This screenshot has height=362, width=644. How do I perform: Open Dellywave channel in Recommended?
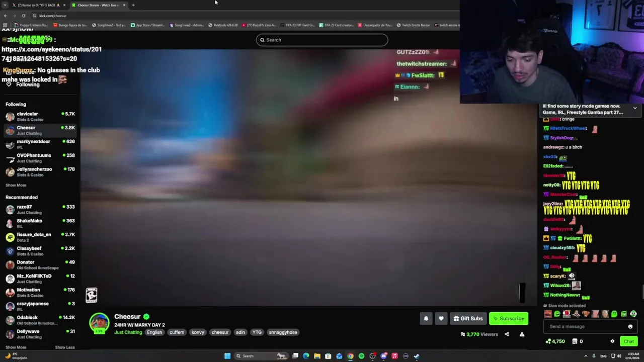[x=40, y=334]
